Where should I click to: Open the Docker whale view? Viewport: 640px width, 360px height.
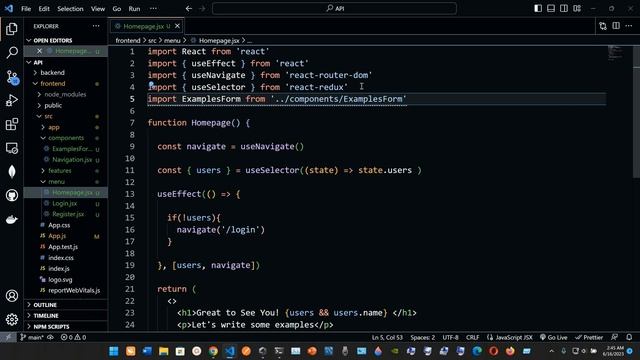point(12,219)
